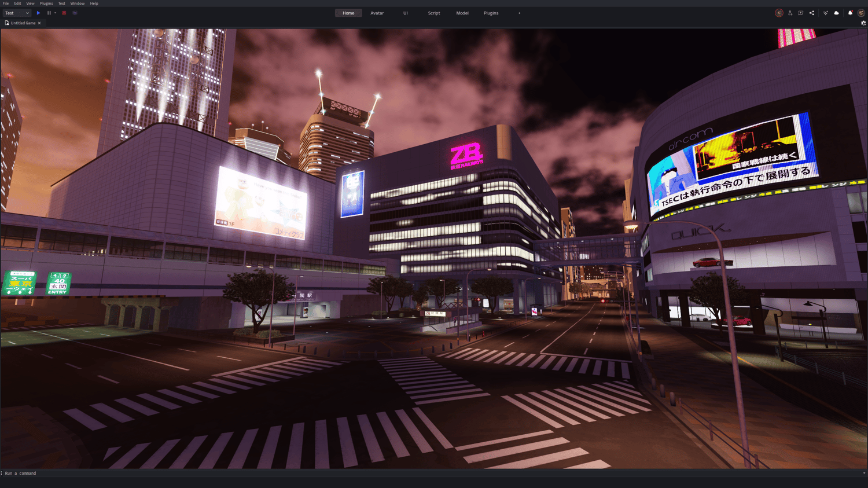868x488 pixels.
Task: Switch to the UI ribbon tab
Action: pos(406,13)
